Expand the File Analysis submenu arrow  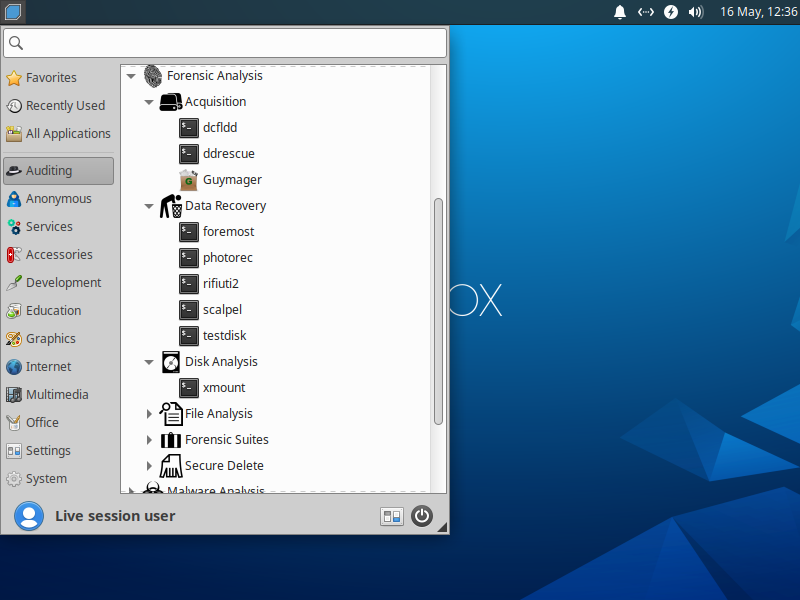click(149, 414)
